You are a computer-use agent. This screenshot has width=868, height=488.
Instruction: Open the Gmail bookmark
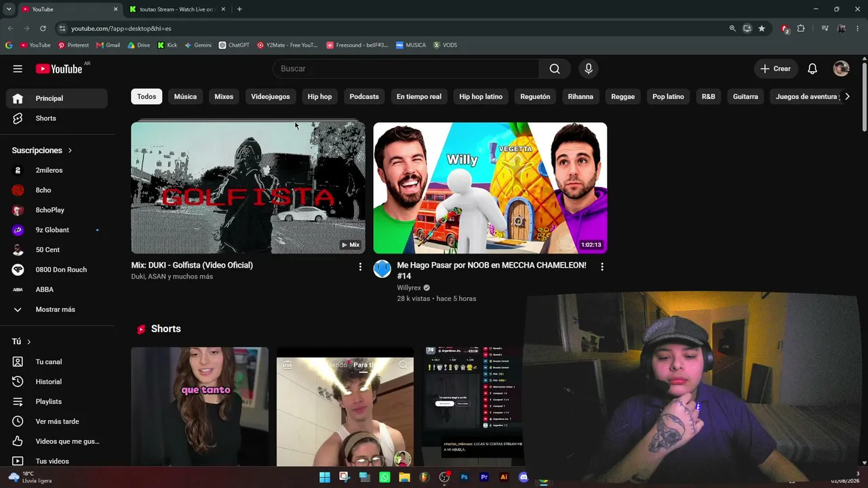pos(108,45)
